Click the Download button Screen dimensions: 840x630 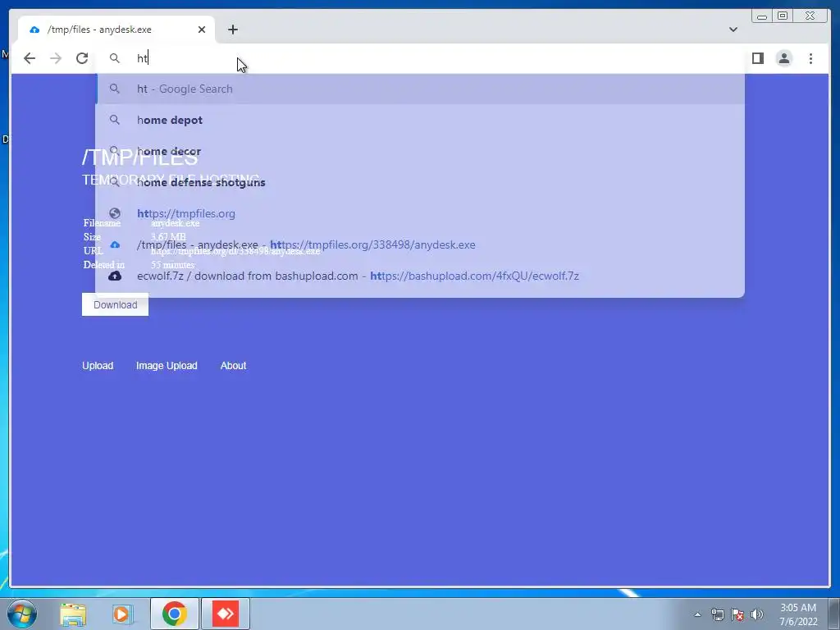click(115, 304)
